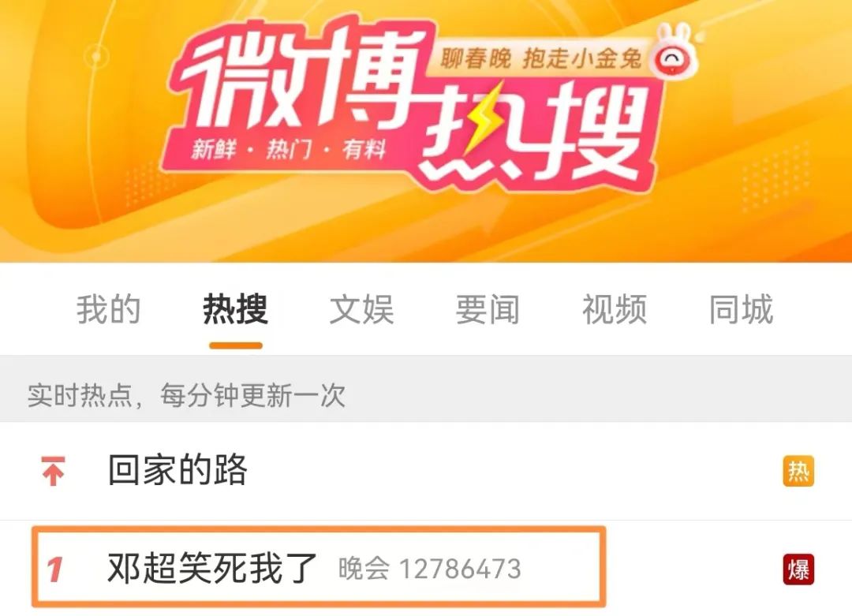Tap the rank number 1 icon
Screen dimensions: 852x616
pos(54,569)
